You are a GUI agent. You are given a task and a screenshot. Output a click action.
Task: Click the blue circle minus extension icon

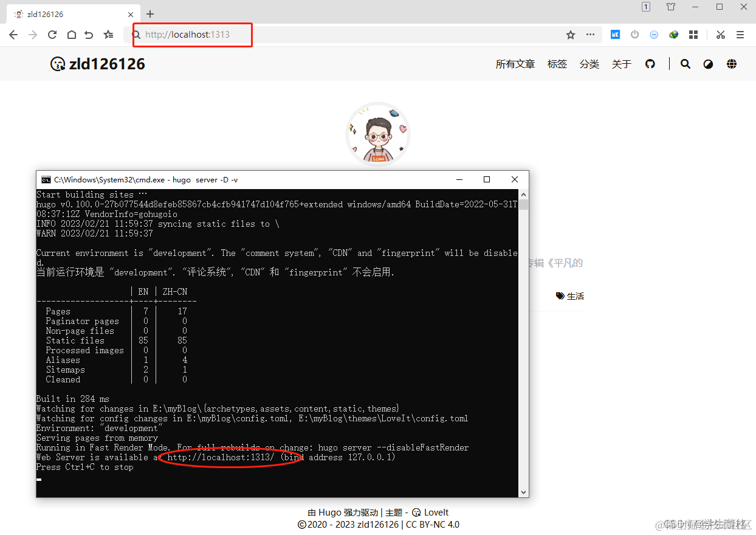[x=654, y=35]
